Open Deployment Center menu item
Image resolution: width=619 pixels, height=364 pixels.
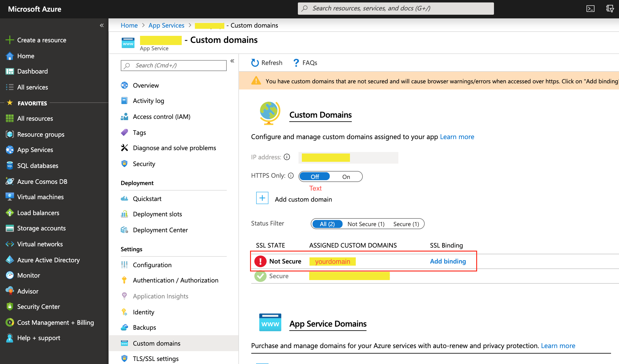tap(160, 230)
